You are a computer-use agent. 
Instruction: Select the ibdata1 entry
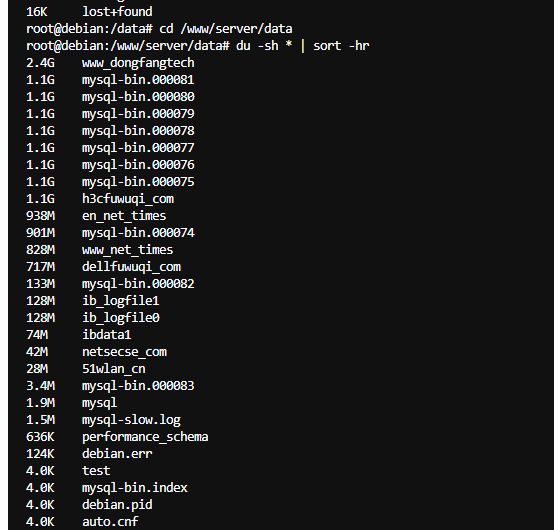pos(79,335)
